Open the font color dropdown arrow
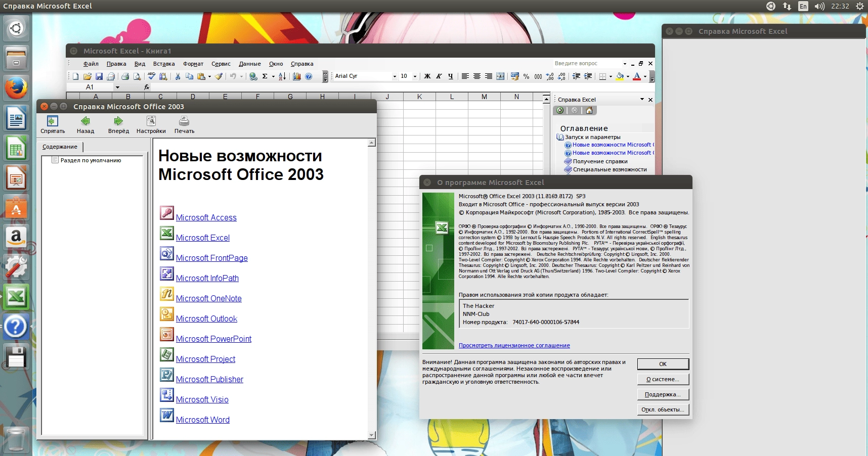 [645, 76]
